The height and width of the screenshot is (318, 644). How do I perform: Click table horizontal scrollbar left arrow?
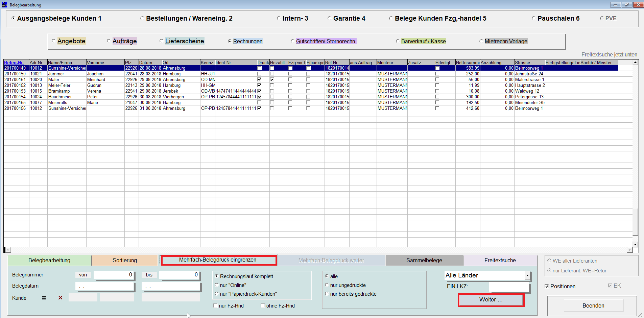pyautogui.click(x=8, y=250)
